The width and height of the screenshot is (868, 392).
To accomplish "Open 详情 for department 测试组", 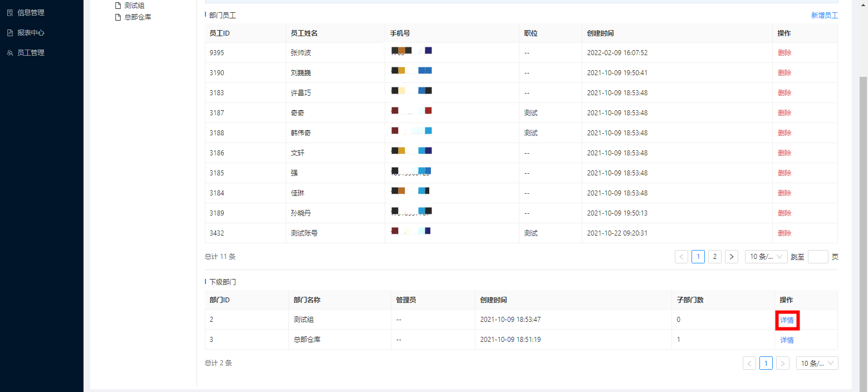I will 787,320.
